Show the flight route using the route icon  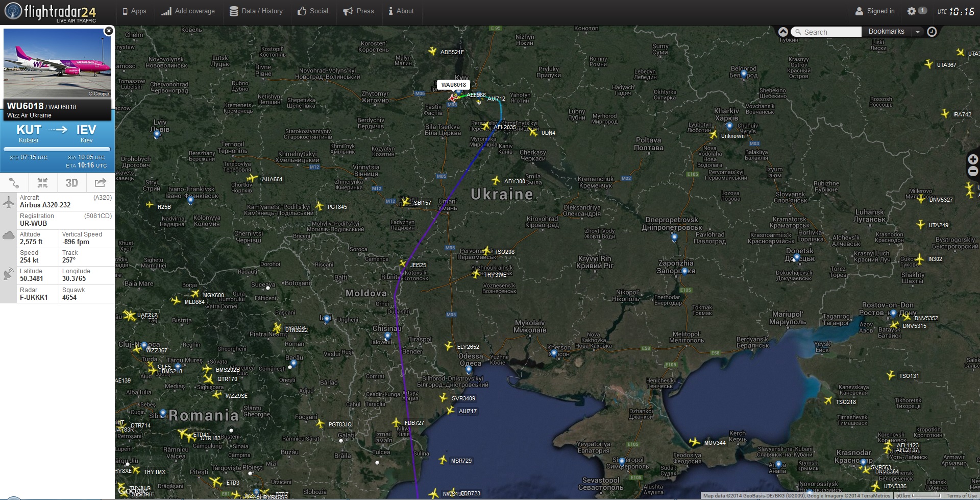tap(14, 183)
